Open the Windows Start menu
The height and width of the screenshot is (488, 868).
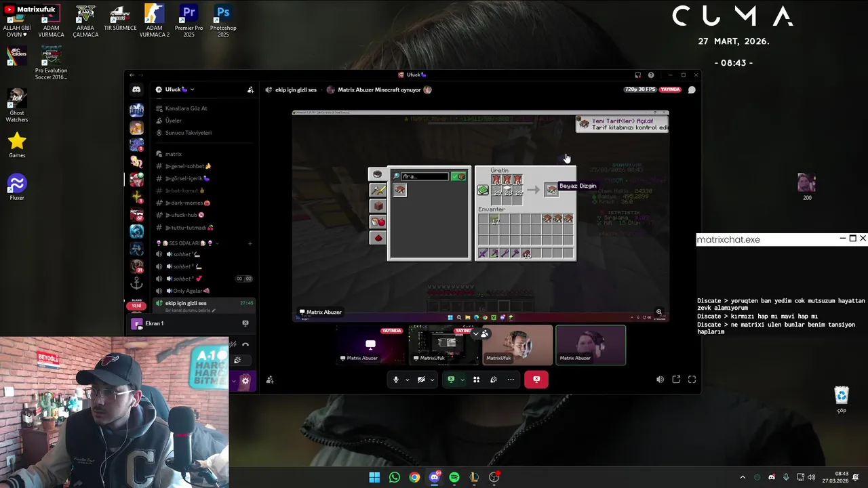tap(374, 477)
